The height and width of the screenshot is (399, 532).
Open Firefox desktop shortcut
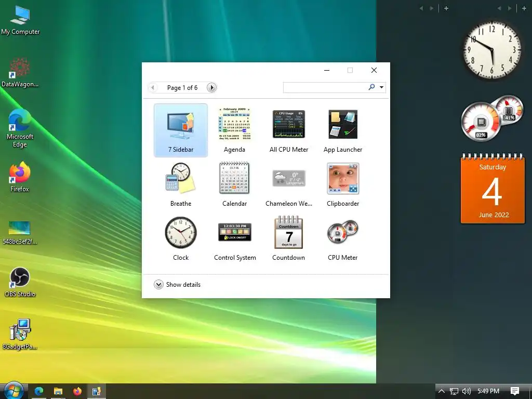[20, 177]
